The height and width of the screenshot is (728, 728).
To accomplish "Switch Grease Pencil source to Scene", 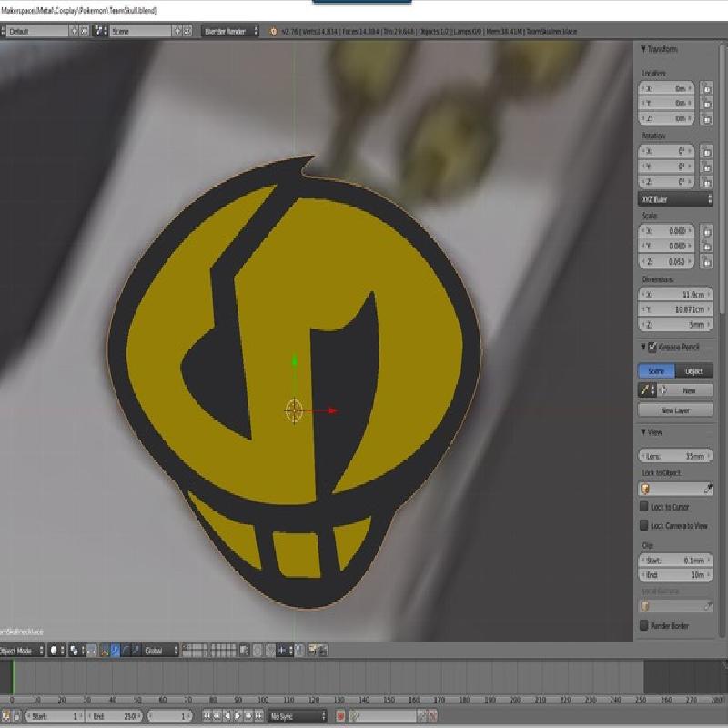I will (x=656, y=371).
